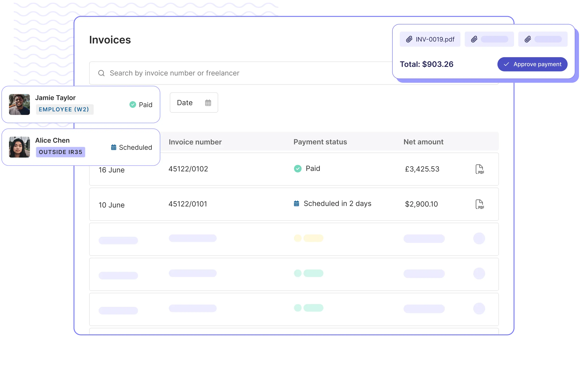Click paperclip icon beside INV-0019.pdf

409,39
